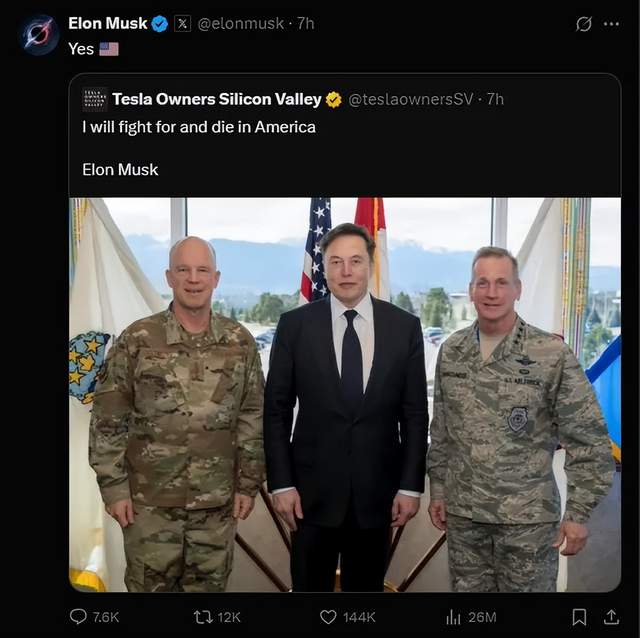View post analytics showing 26M views
The image size is (640, 638).
pyautogui.click(x=453, y=616)
